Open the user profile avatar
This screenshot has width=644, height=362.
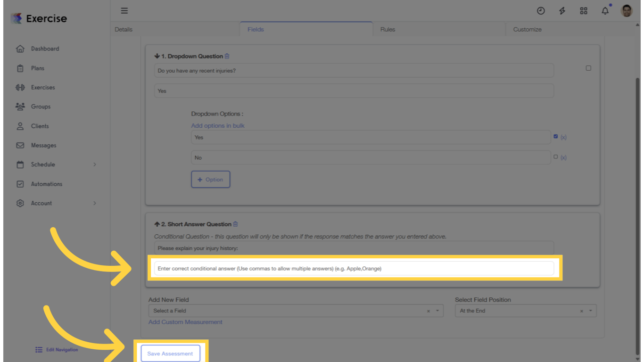pos(626,10)
